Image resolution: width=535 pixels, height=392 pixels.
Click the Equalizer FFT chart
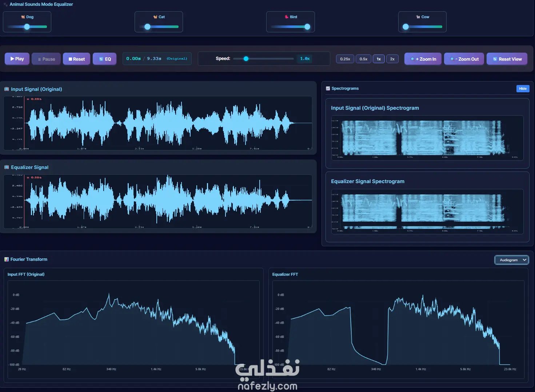tap(398, 330)
